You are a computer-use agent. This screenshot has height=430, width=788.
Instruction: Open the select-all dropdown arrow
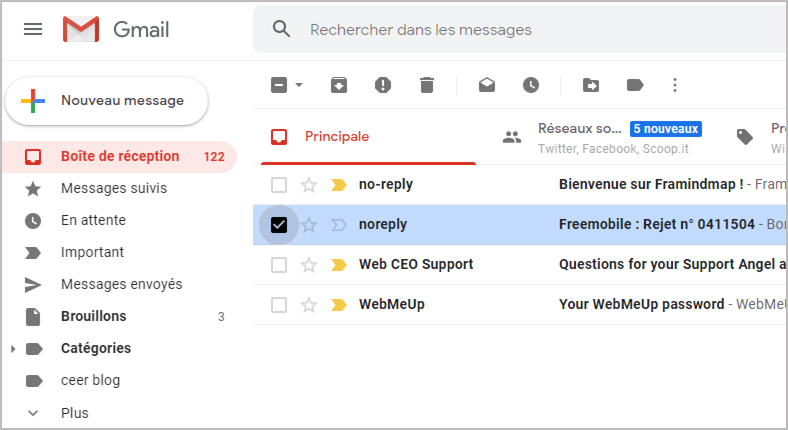(x=299, y=85)
